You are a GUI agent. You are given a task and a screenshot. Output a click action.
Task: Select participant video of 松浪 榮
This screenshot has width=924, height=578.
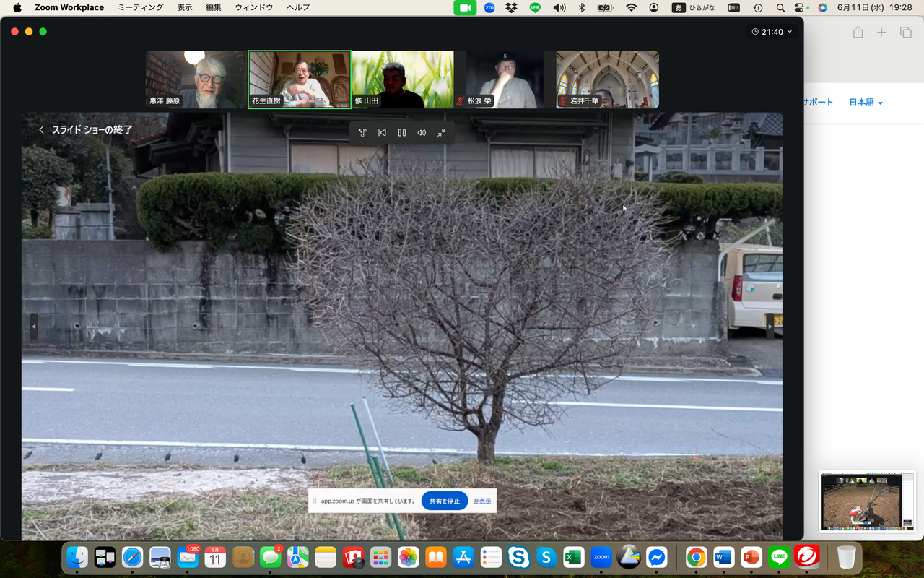coord(505,79)
